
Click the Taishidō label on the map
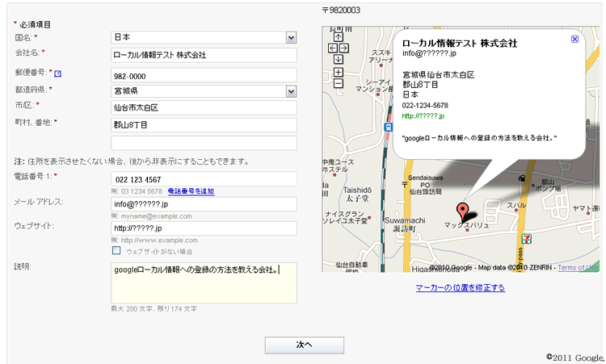point(357,190)
